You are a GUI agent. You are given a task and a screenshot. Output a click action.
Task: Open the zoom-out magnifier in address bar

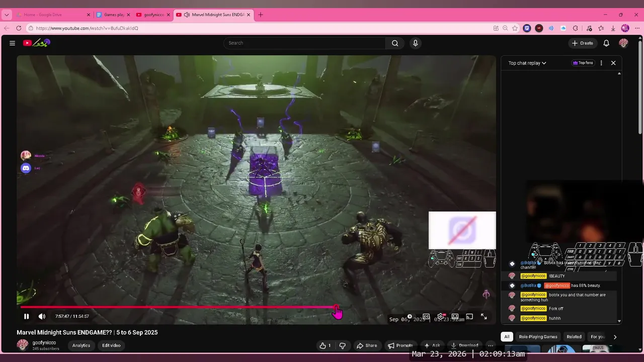(x=505, y=28)
